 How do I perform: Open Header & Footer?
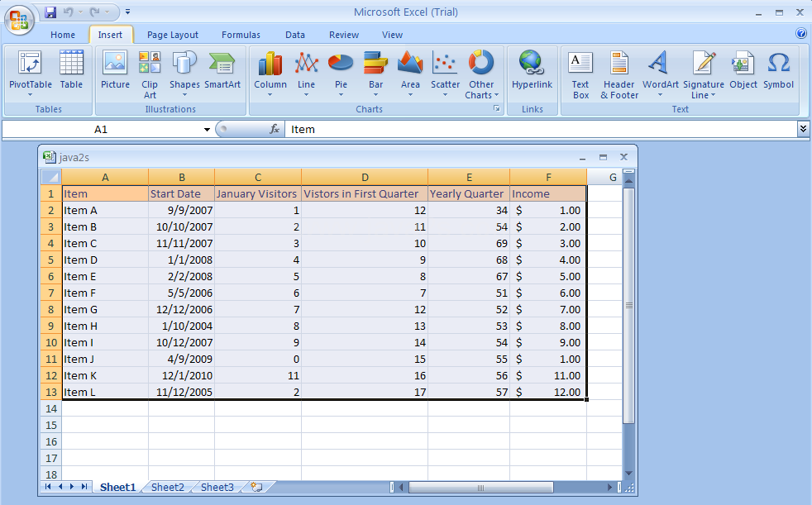pyautogui.click(x=619, y=74)
